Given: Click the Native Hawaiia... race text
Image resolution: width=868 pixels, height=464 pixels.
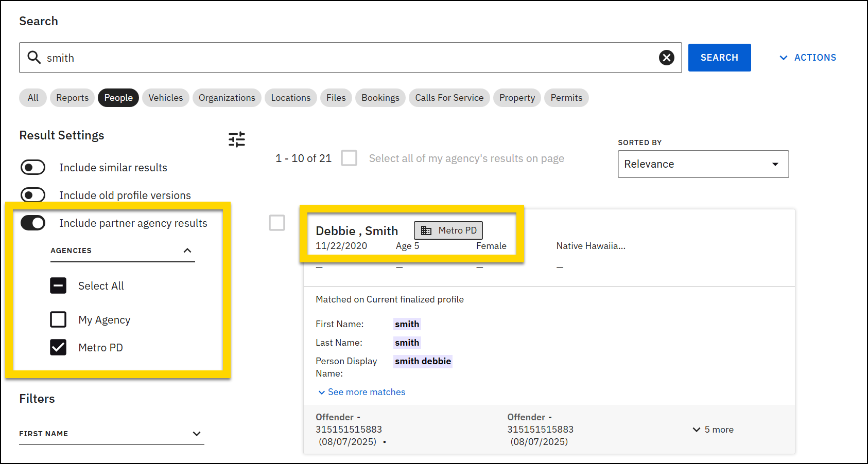Looking at the screenshot, I should pos(591,246).
